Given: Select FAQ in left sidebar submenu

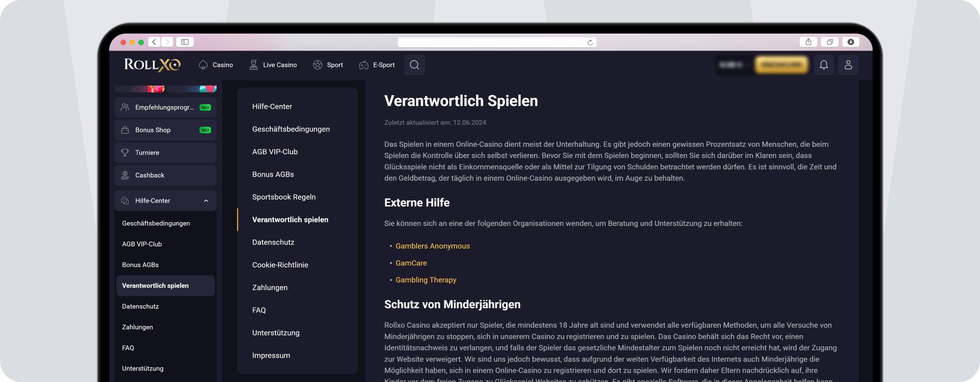Looking at the screenshot, I should 128,348.
